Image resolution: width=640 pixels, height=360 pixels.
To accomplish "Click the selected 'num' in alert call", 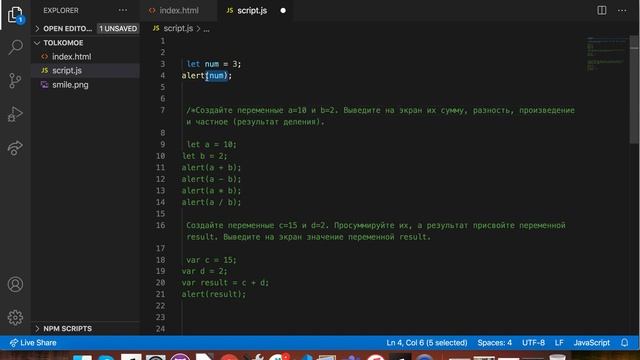I will click(216, 76).
